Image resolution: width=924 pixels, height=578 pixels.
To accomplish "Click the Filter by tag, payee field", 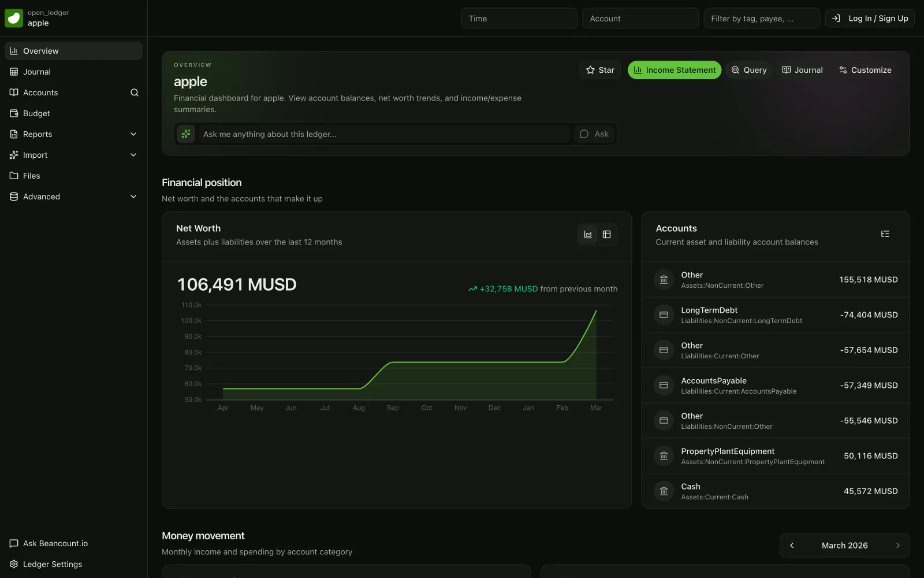I will point(762,18).
